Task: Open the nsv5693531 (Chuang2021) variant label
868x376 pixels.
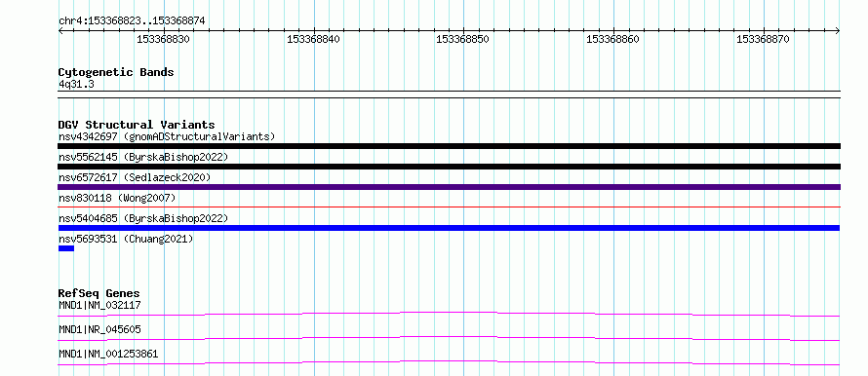Action: pos(126,239)
